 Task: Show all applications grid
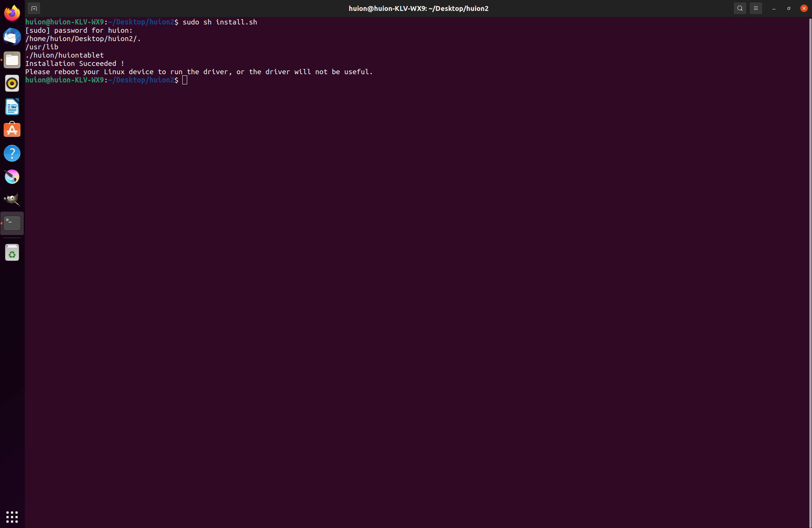click(x=12, y=517)
